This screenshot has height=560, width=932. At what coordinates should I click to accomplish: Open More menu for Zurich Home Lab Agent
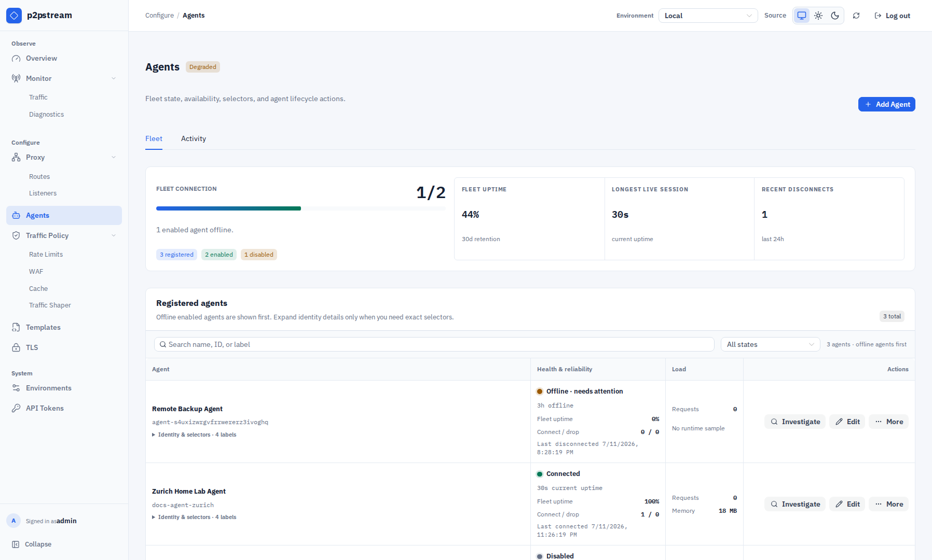[x=889, y=504]
